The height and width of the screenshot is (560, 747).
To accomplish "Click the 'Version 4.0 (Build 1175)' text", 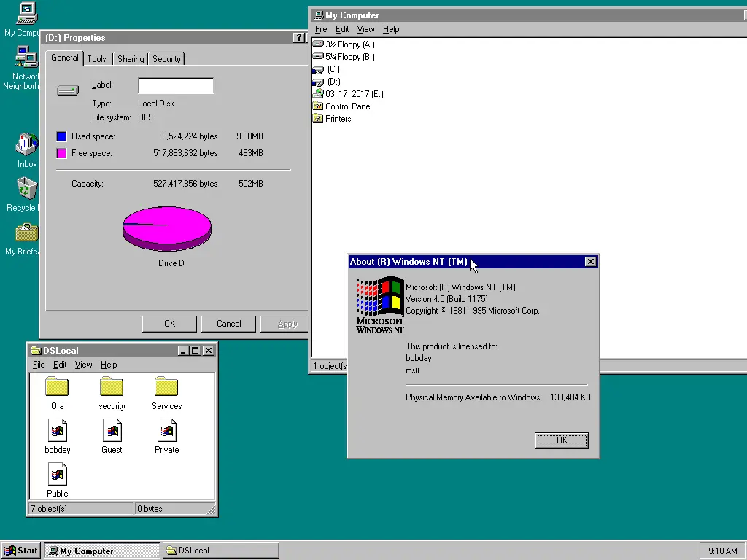I will [x=446, y=298].
